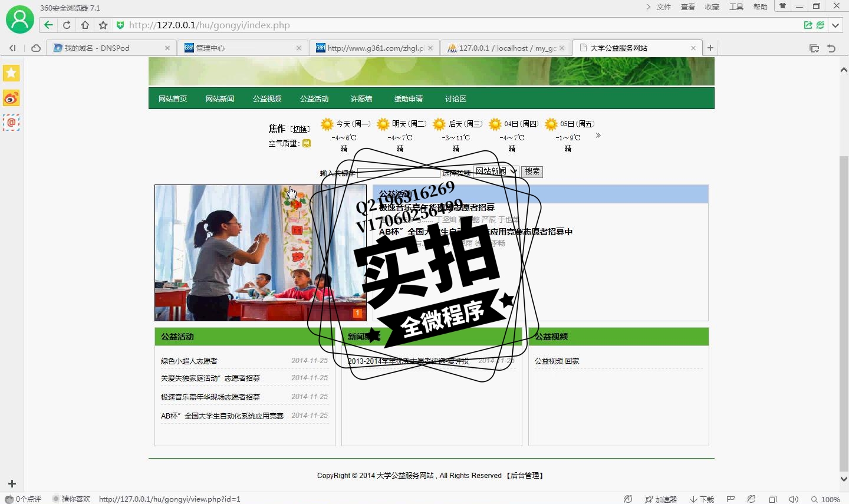This screenshot has height=504, width=849.
Task: Click the site security shield icon
Action: (120, 25)
